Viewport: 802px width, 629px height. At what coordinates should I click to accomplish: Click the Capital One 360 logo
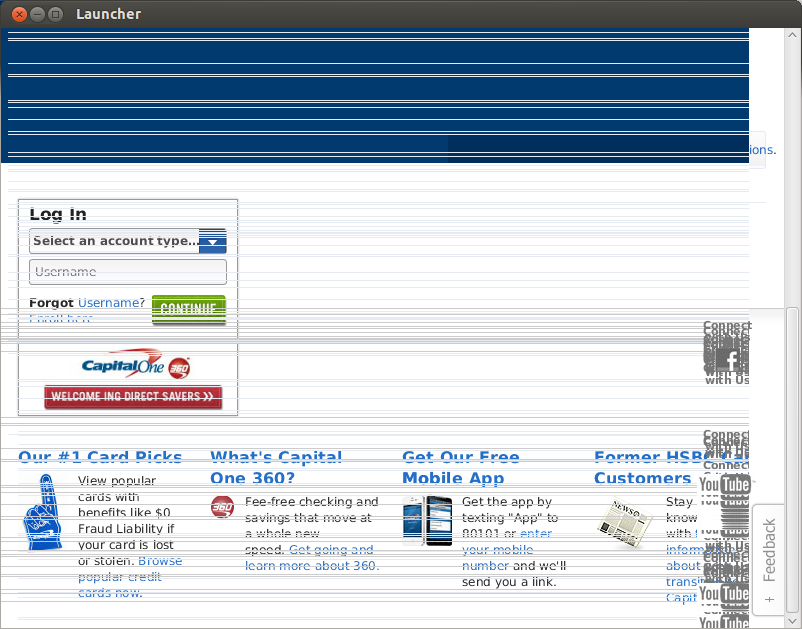[135, 367]
